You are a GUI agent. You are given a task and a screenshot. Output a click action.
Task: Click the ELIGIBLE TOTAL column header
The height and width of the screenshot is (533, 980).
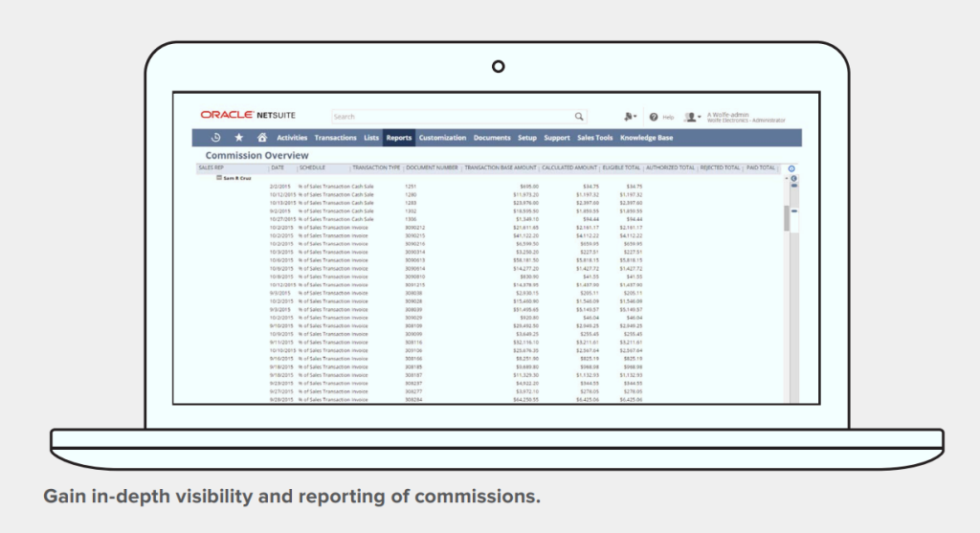point(621,167)
